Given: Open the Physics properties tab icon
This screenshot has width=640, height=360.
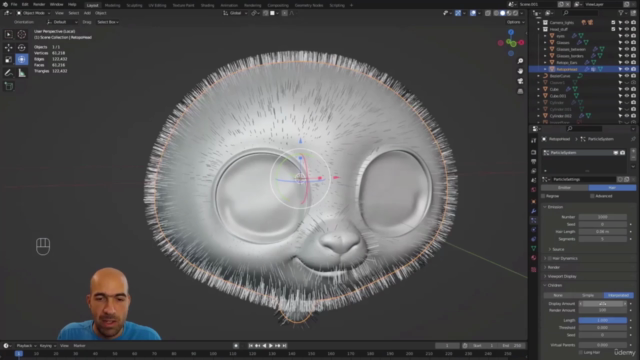Looking at the screenshot, I should pyautogui.click(x=533, y=230).
